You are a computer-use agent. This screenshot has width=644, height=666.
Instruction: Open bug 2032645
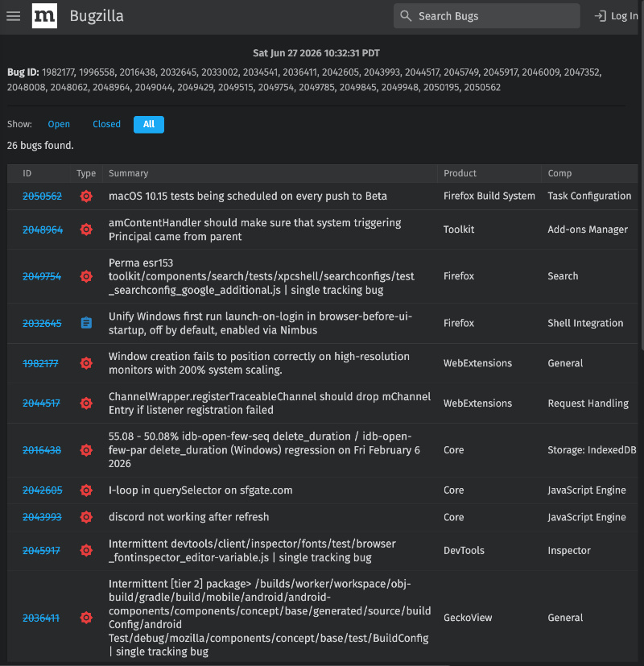(42, 323)
